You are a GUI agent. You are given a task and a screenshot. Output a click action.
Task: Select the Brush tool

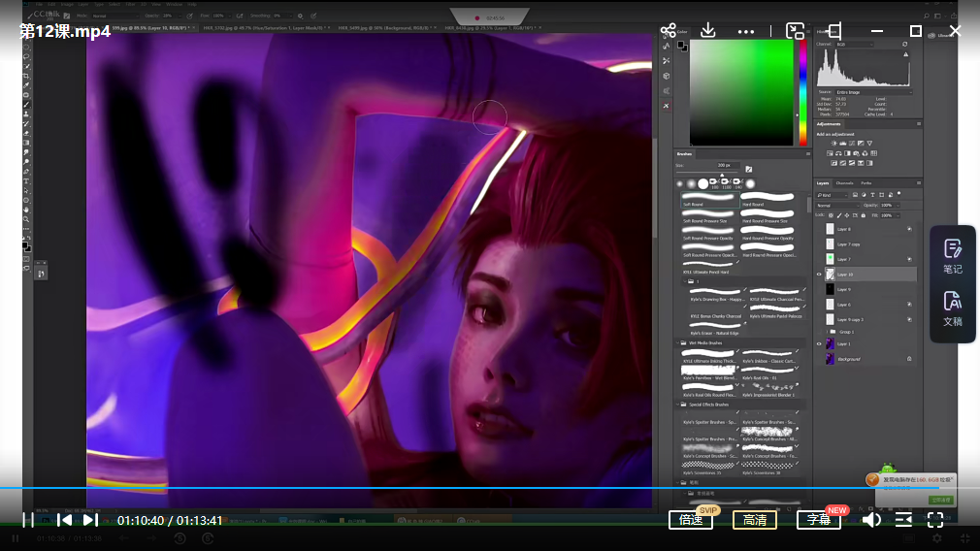[x=26, y=105]
